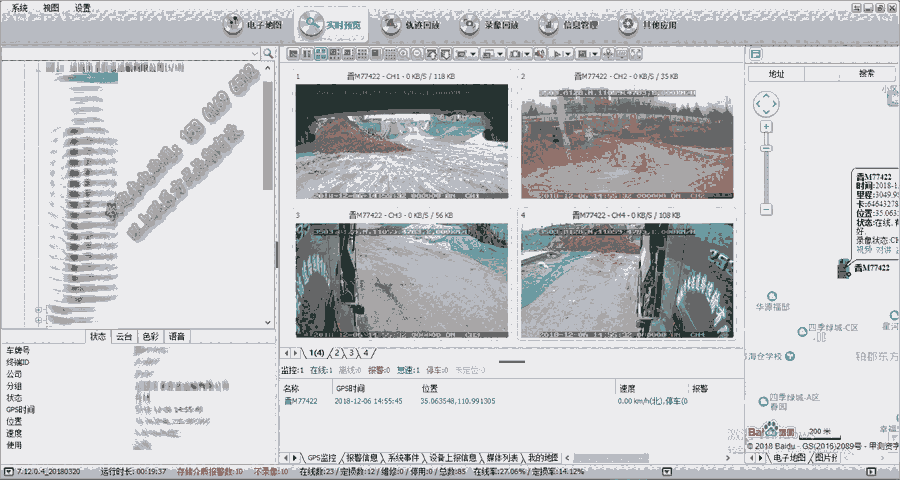
Task: Select the CH2 video feed window
Action: 627,140
